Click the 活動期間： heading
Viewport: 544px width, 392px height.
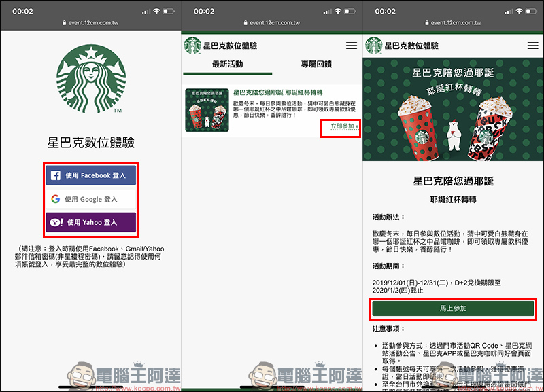[x=388, y=266]
